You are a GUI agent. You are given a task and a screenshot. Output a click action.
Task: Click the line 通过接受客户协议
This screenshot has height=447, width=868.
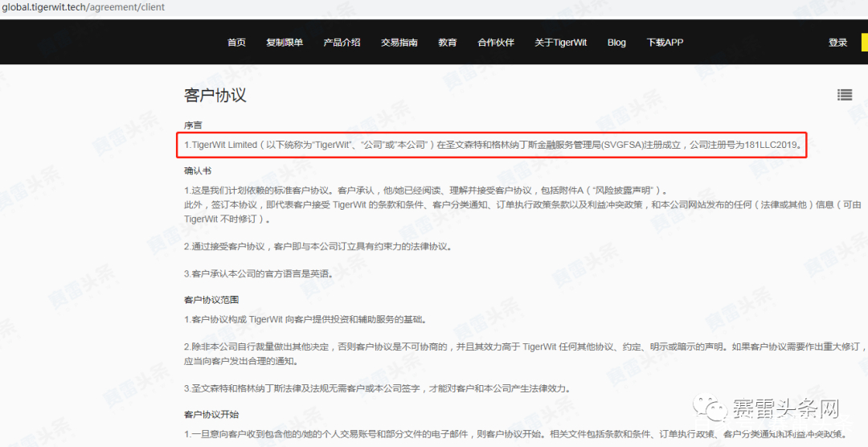click(318, 247)
